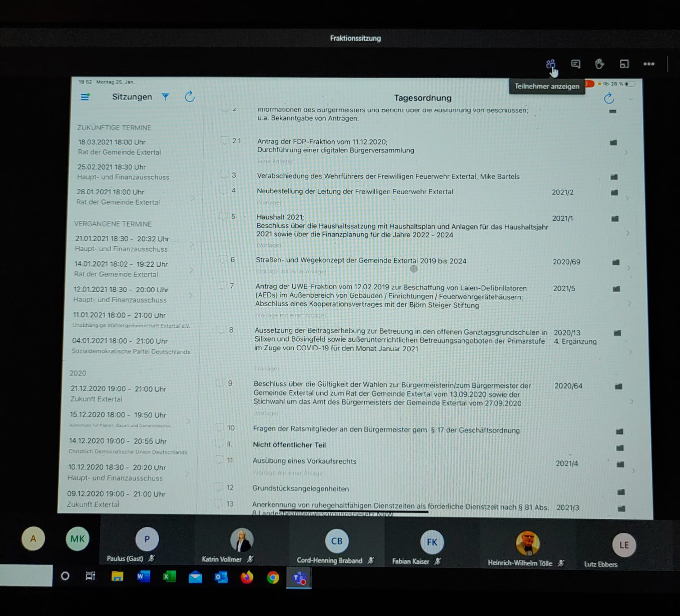Open chevron for 21.01.2021 Haupt- und Finanzausschuss
680x616 pixels.
(x=192, y=245)
